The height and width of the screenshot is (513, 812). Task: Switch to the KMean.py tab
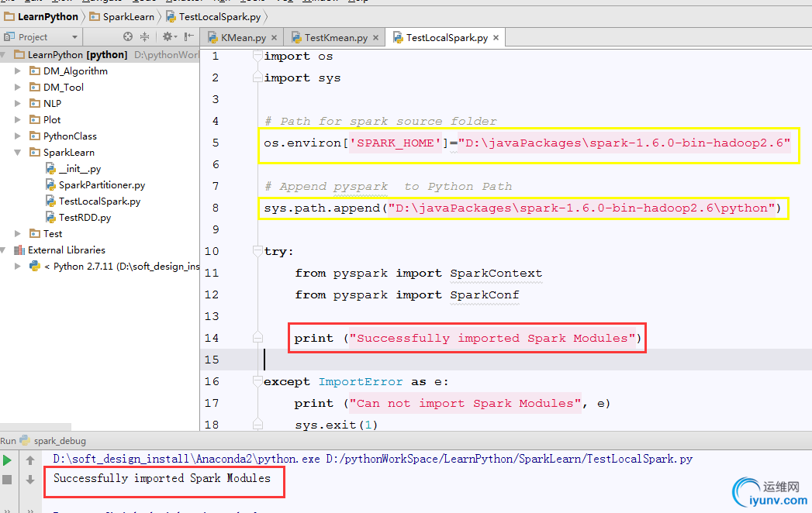point(242,38)
